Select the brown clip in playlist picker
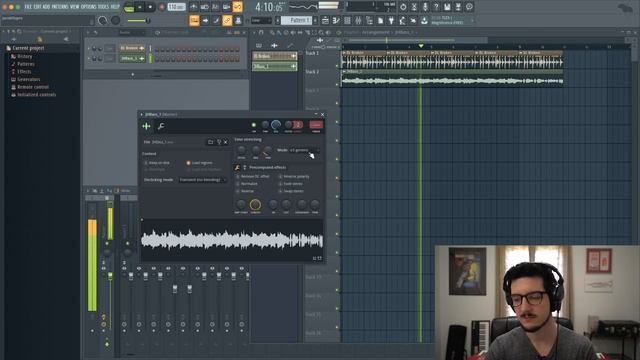This screenshot has width=640, height=360. 275,56
